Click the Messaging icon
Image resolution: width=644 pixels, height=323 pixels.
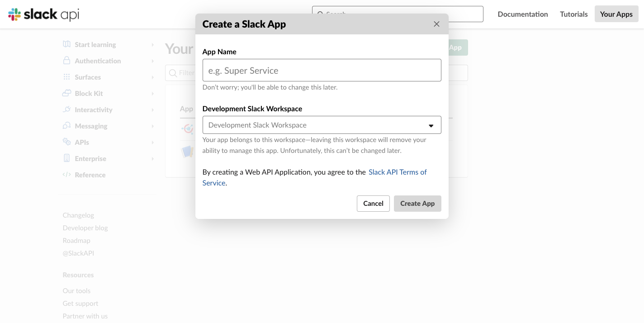point(67,125)
